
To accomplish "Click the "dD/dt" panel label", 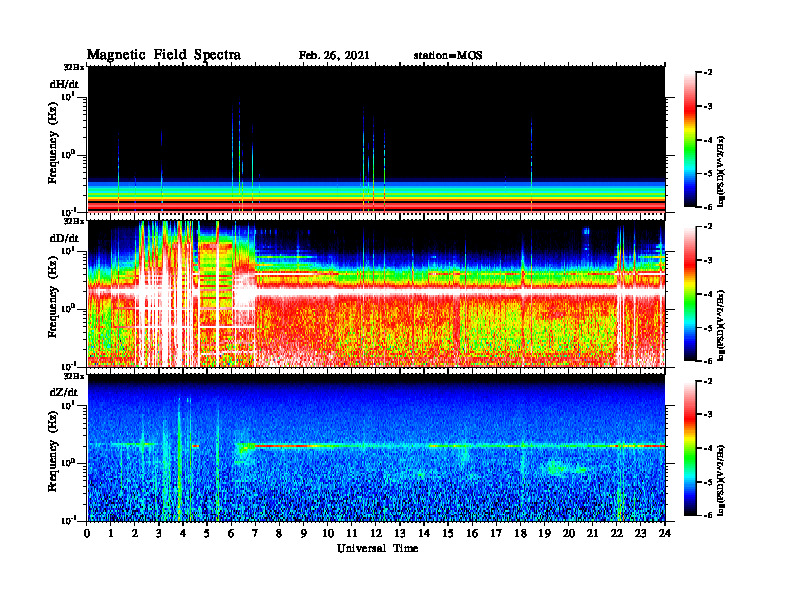I will pyautogui.click(x=64, y=238).
